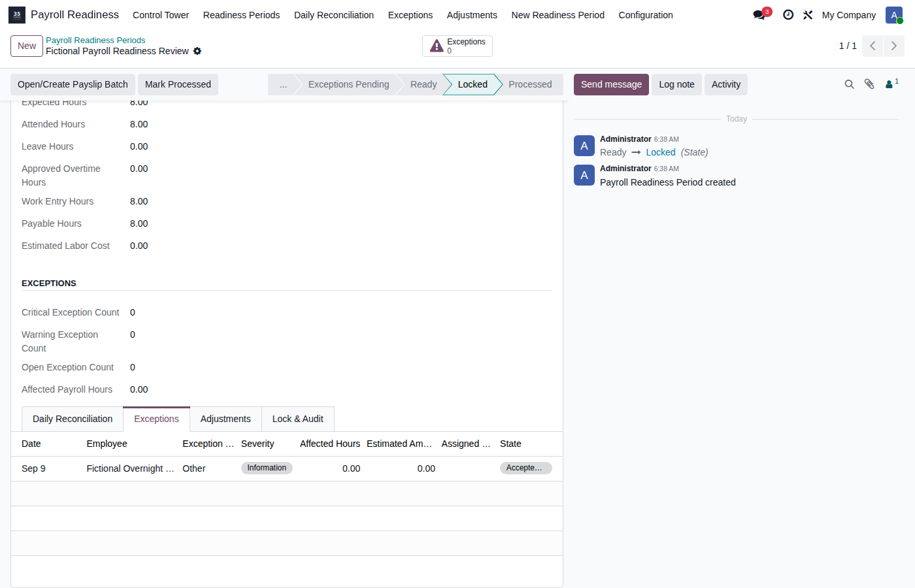
Task: Open the Adjustments top menu
Action: pos(472,15)
